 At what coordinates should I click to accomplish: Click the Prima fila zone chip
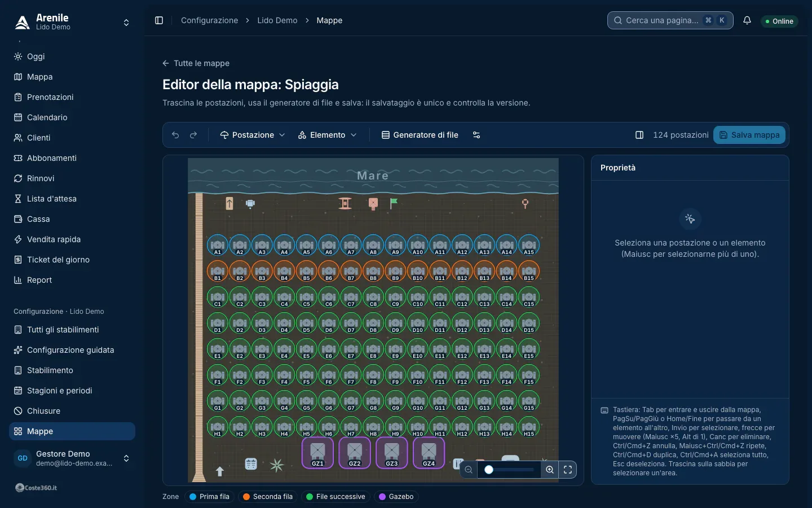[209, 497]
